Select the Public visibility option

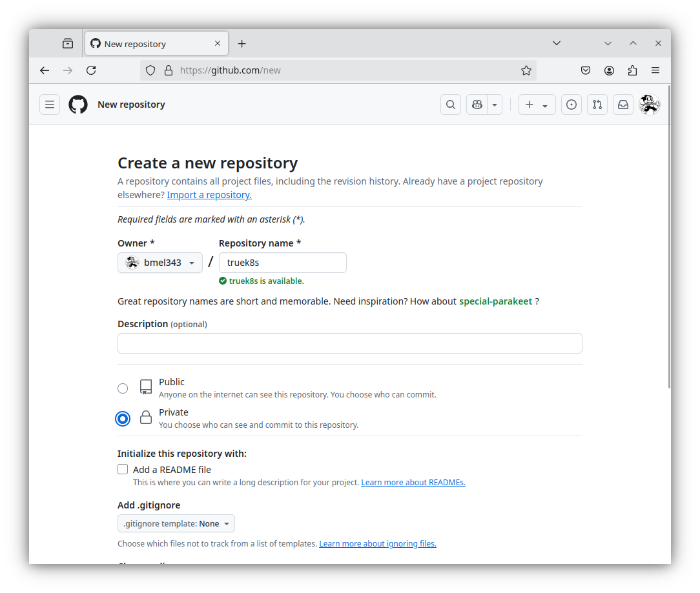pyautogui.click(x=123, y=388)
